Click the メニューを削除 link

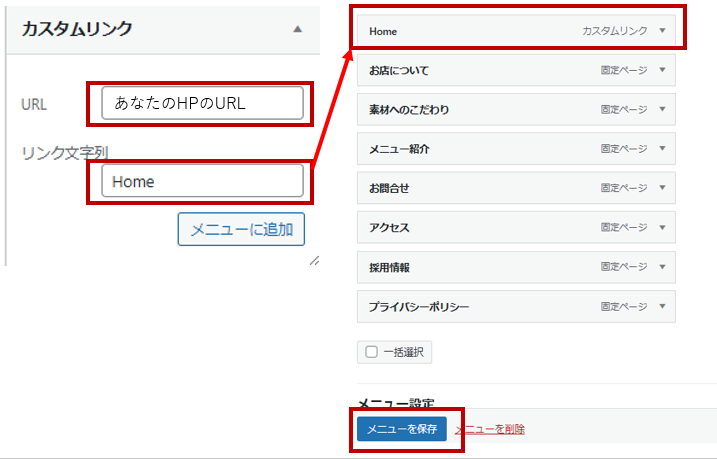(489, 429)
